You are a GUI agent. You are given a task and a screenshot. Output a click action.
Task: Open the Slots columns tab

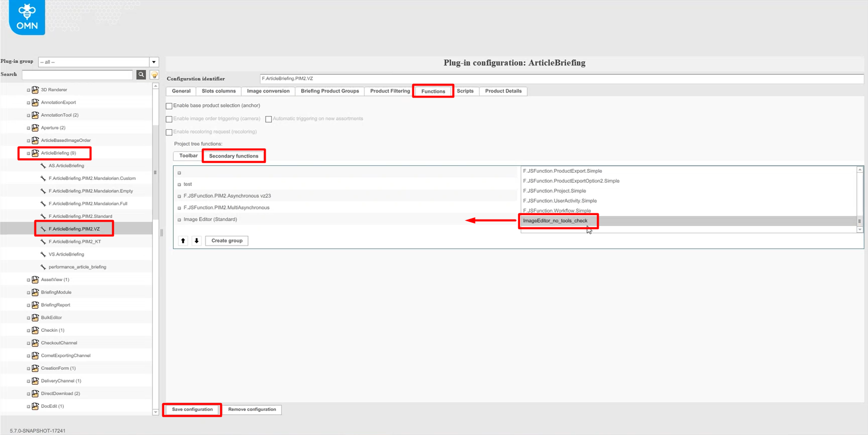(x=219, y=91)
